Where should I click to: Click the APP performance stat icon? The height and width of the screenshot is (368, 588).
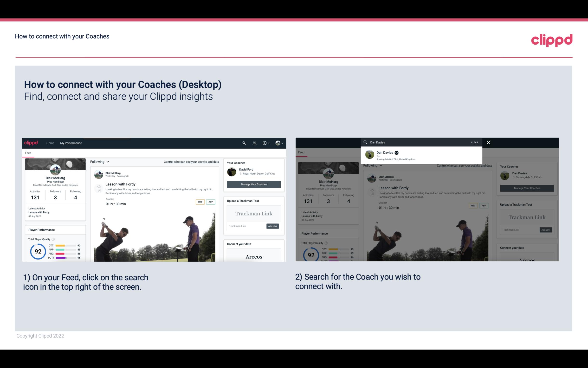(x=50, y=250)
